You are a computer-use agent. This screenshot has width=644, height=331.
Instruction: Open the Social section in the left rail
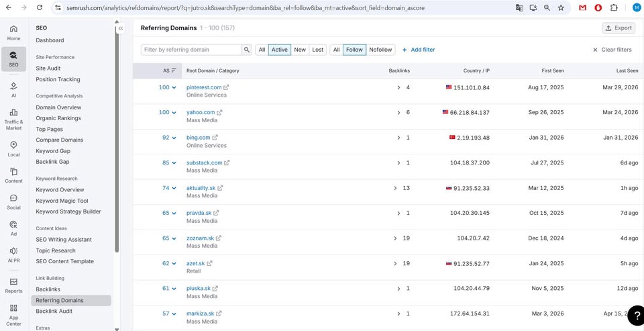tap(13, 202)
